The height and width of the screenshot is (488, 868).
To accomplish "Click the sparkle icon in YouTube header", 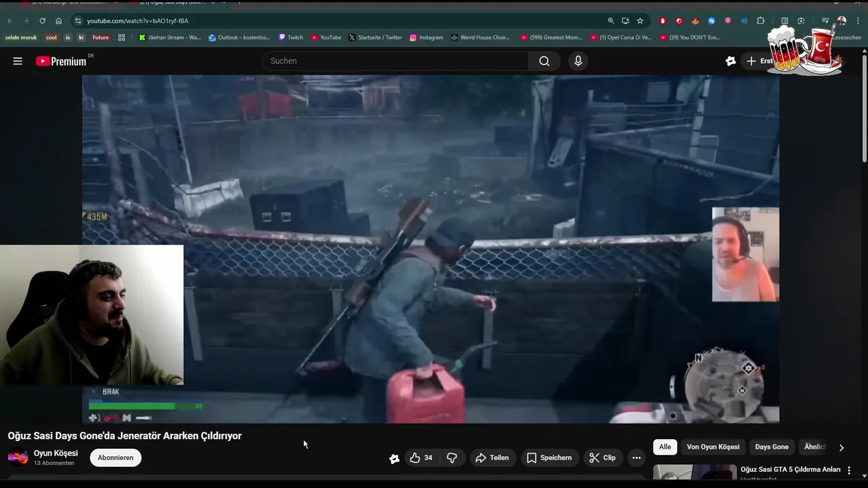I will [730, 61].
